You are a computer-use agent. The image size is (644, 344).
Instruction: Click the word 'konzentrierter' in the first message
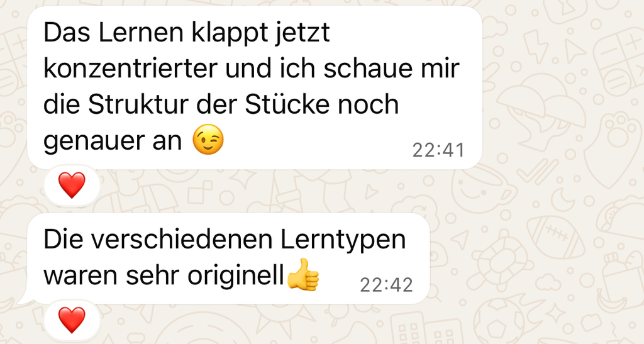point(130,68)
